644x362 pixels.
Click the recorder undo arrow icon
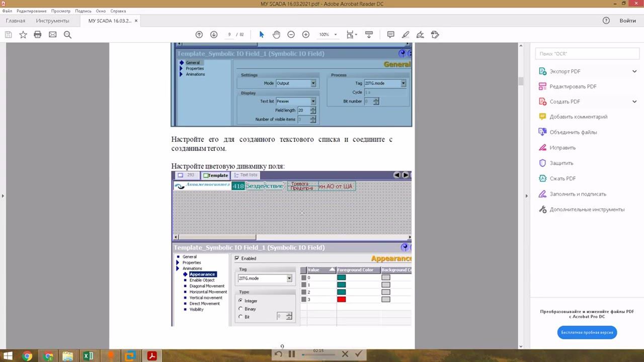click(x=278, y=354)
